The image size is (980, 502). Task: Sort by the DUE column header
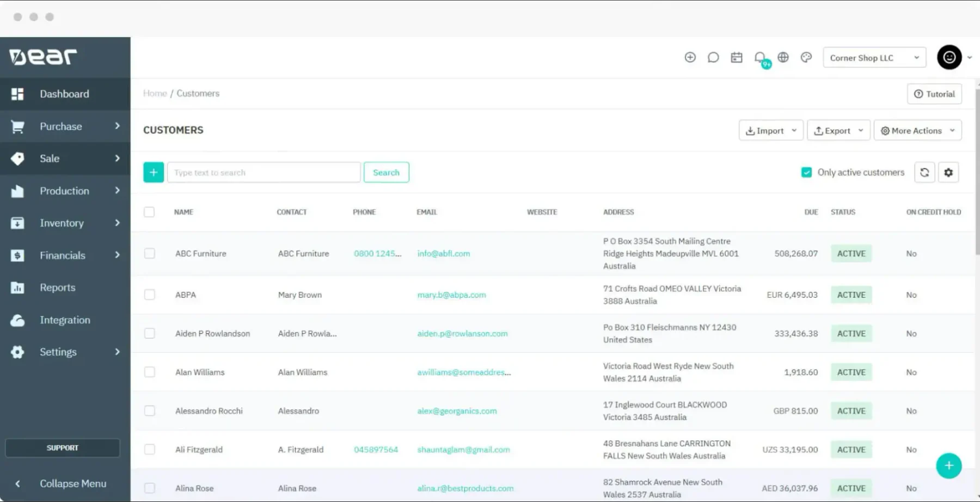pos(811,212)
